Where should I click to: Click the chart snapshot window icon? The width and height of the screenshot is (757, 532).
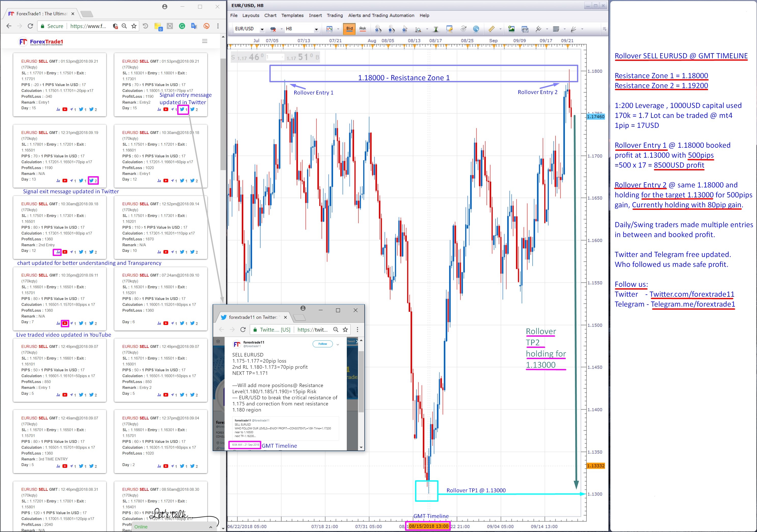[525, 29]
